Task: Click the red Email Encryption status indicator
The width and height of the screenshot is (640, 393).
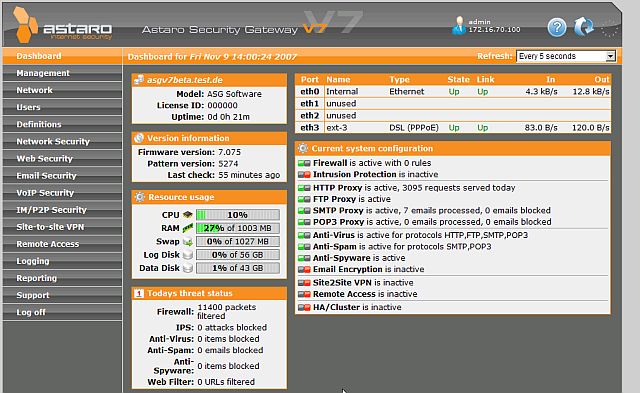Action: 304,270
